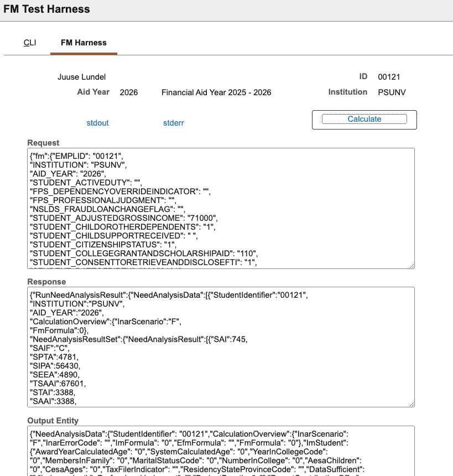Click the student name Juuse Lundel
Image resolution: width=453 pixels, height=476 pixels.
point(82,77)
